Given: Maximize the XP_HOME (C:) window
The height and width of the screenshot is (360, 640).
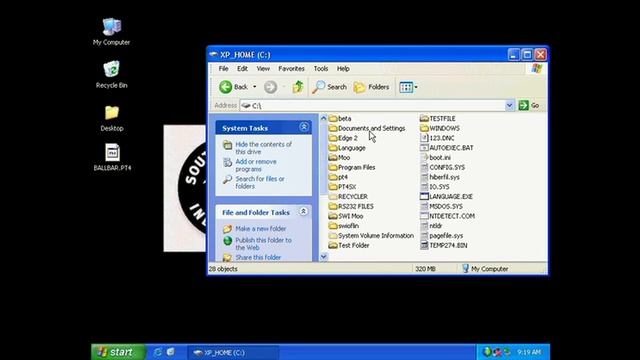Looking at the screenshot, I should coord(527,54).
